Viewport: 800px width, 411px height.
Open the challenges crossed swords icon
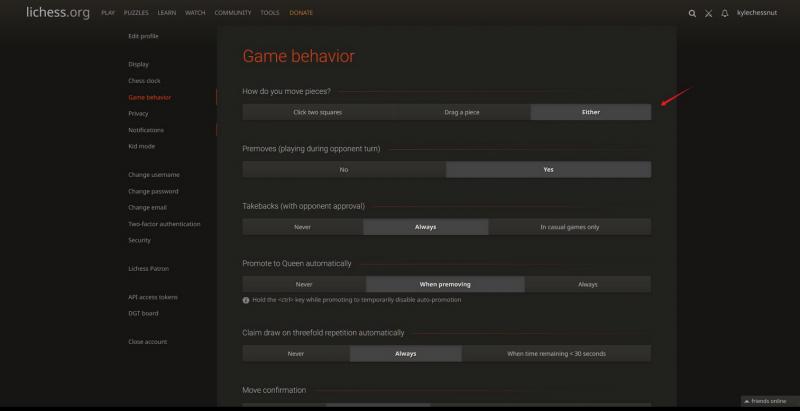point(708,13)
